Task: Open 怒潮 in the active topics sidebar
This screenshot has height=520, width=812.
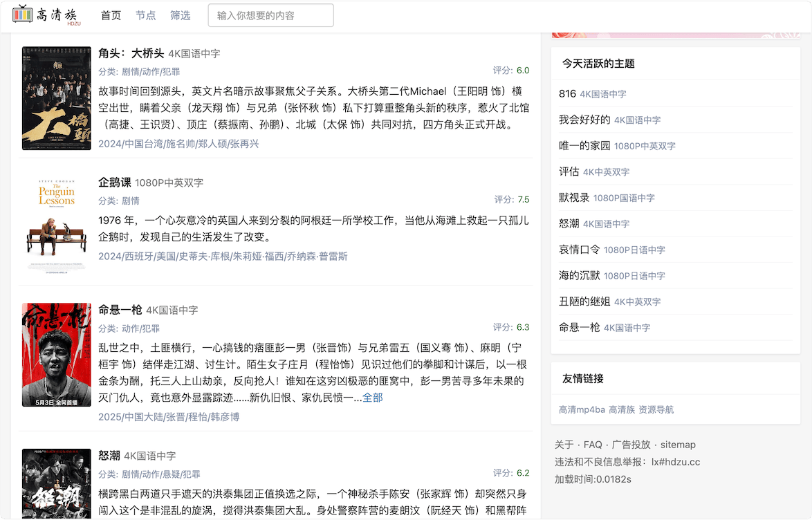Action: click(x=569, y=223)
